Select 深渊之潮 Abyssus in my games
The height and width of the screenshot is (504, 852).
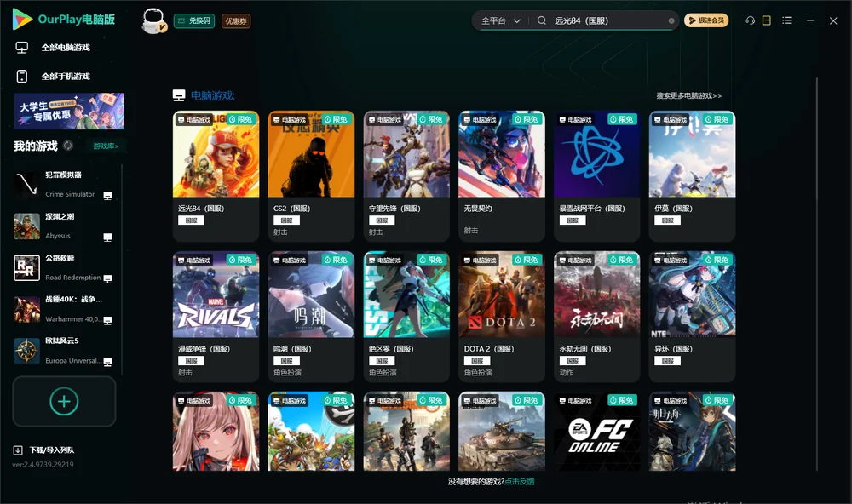[63, 226]
